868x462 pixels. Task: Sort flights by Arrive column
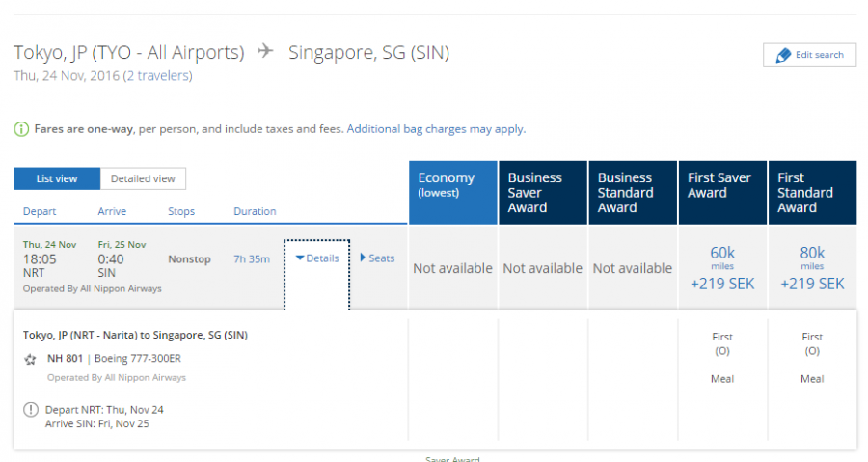coord(112,211)
